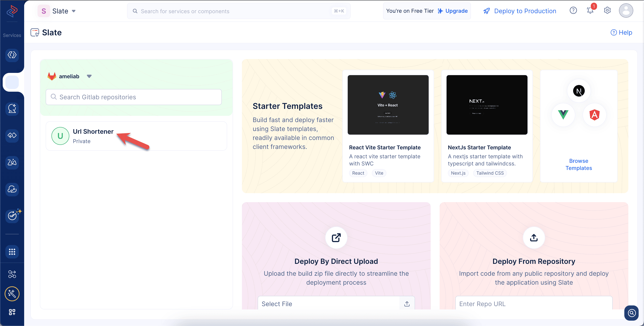The image size is (644, 326).
Task: Click Browse Templates link
Action: (x=579, y=165)
